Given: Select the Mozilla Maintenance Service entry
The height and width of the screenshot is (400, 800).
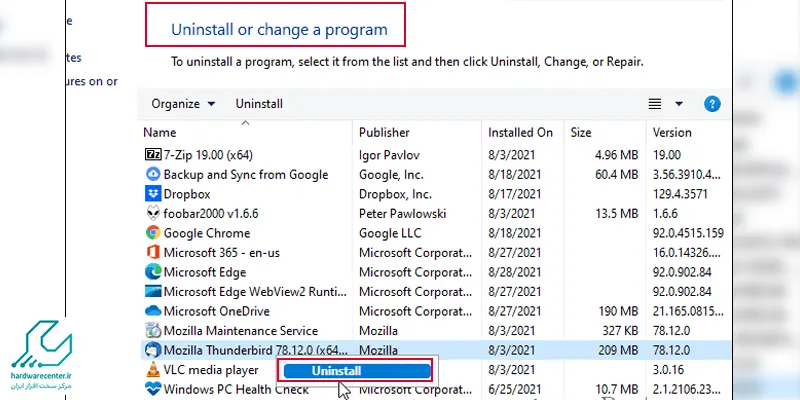Looking at the screenshot, I should [x=241, y=331].
